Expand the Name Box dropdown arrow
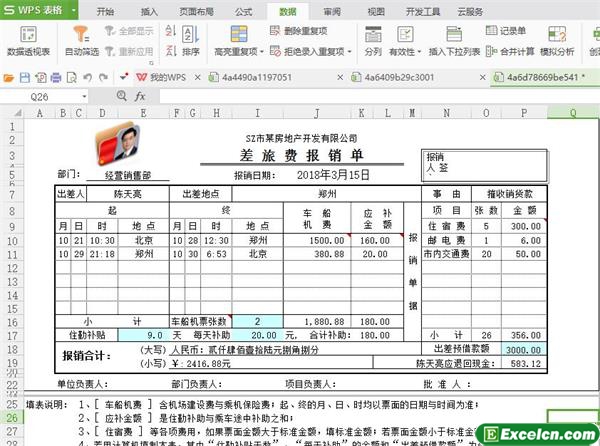This screenshot has height=446, width=600. click(x=84, y=97)
